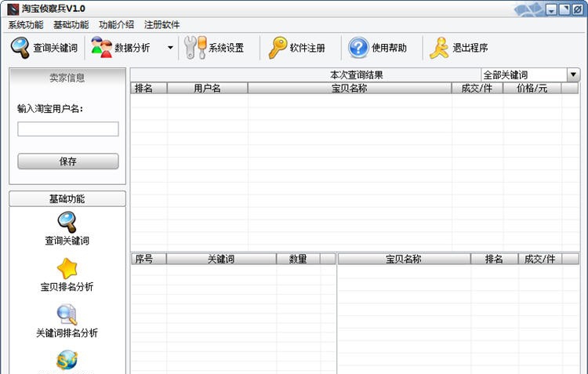
Task: Click the 数量 column header
Action: (298, 259)
